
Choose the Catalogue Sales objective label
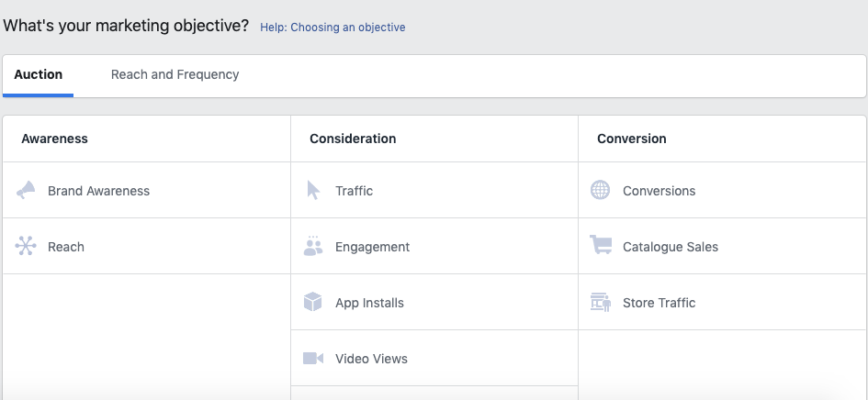point(671,247)
